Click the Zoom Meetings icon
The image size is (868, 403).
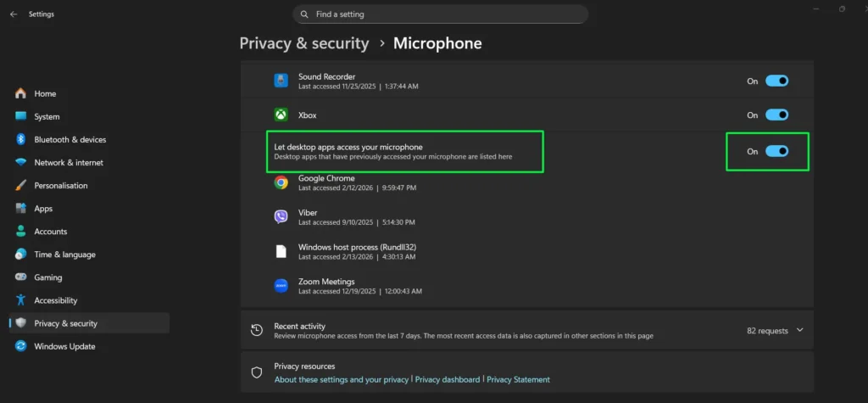(281, 285)
